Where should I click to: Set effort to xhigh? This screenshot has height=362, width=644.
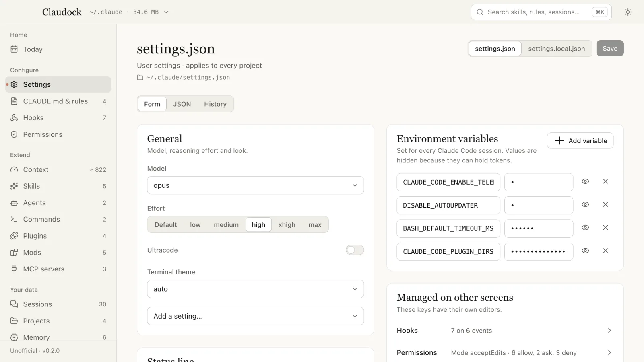point(287,224)
